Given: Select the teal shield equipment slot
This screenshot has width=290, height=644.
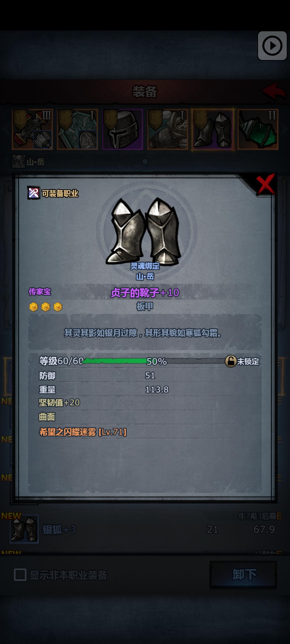Looking at the screenshot, I should [77, 129].
